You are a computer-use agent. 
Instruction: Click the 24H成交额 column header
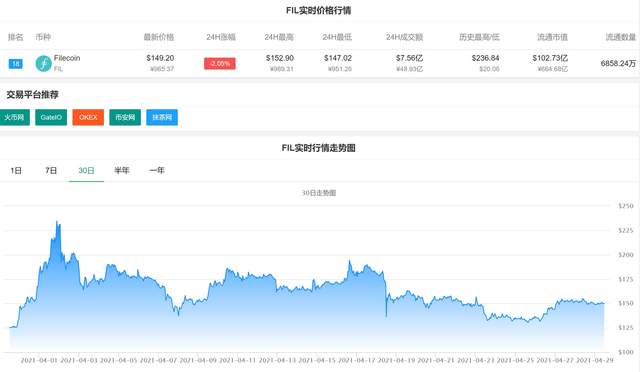[x=404, y=37]
